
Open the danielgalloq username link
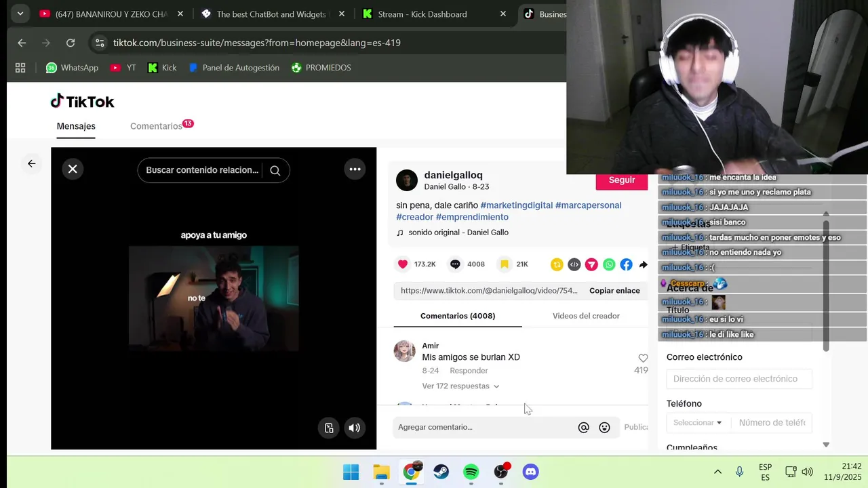click(x=453, y=175)
